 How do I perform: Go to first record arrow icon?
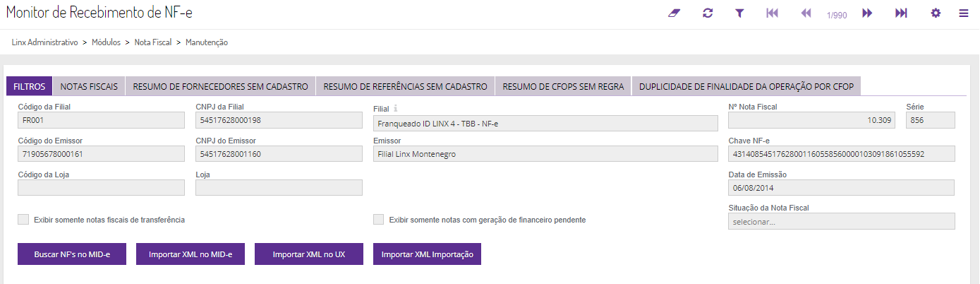pos(772,13)
